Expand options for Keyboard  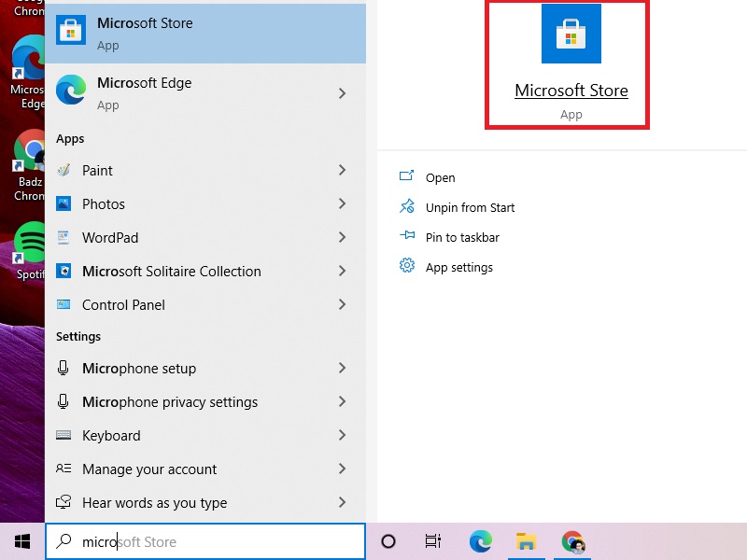tap(342, 435)
